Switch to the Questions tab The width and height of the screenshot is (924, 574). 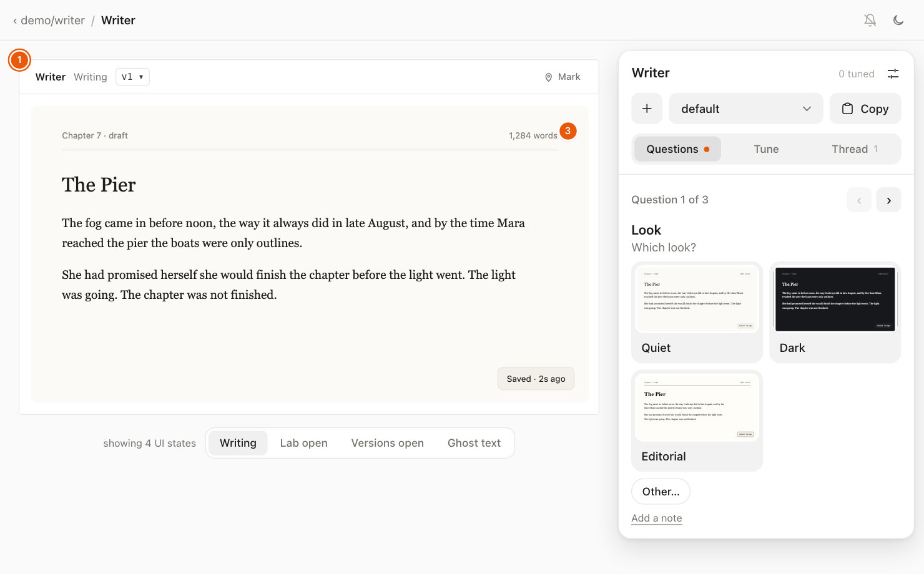[x=677, y=149]
